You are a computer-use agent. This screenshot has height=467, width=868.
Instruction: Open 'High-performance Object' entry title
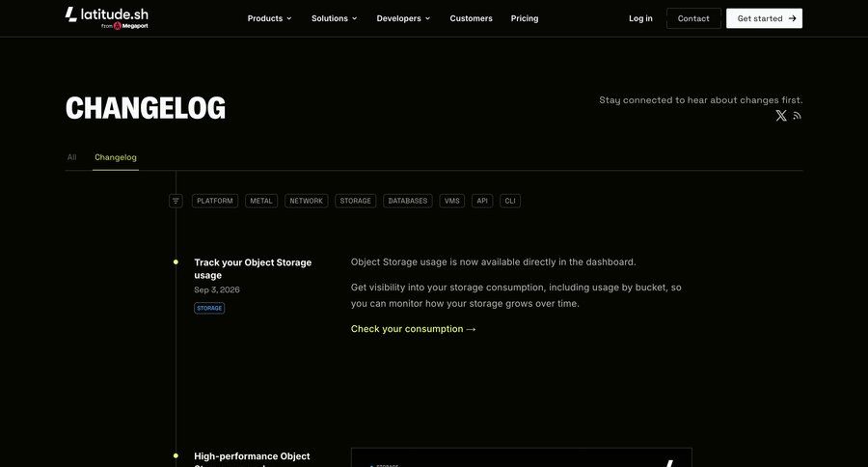(252, 460)
